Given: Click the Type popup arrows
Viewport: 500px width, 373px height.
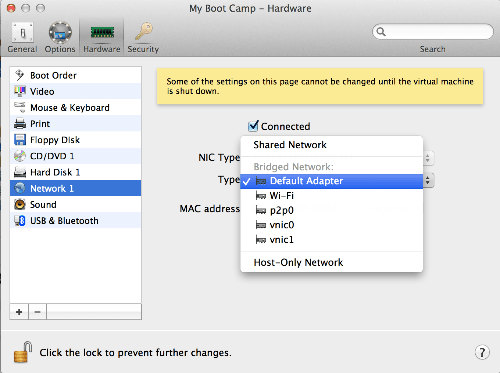Looking at the screenshot, I should pos(428,180).
